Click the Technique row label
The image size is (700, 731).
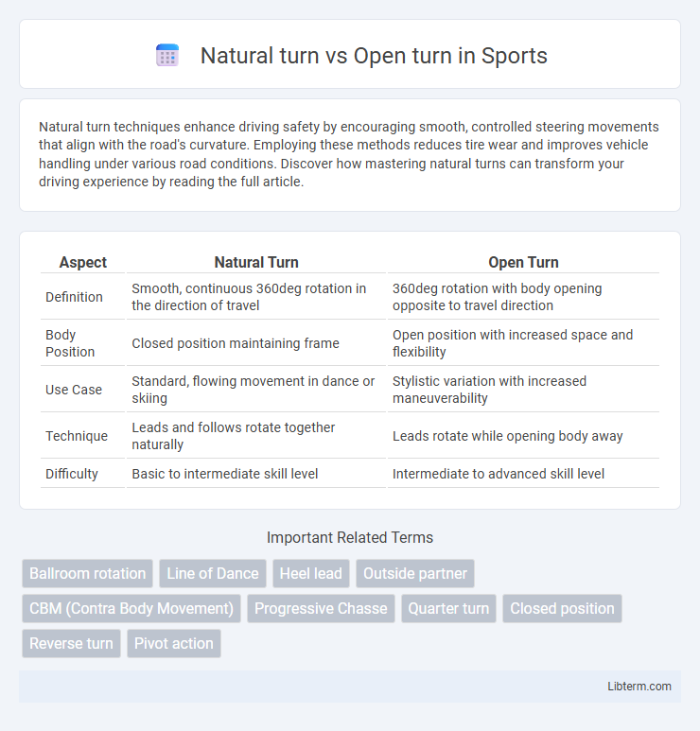(x=77, y=436)
